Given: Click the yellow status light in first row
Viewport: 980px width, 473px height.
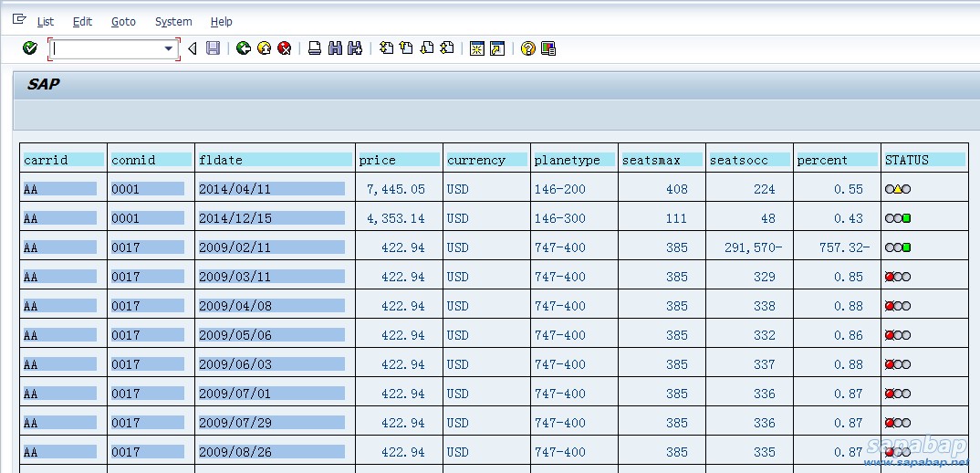Looking at the screenshot, I should (x=898, y=189).
